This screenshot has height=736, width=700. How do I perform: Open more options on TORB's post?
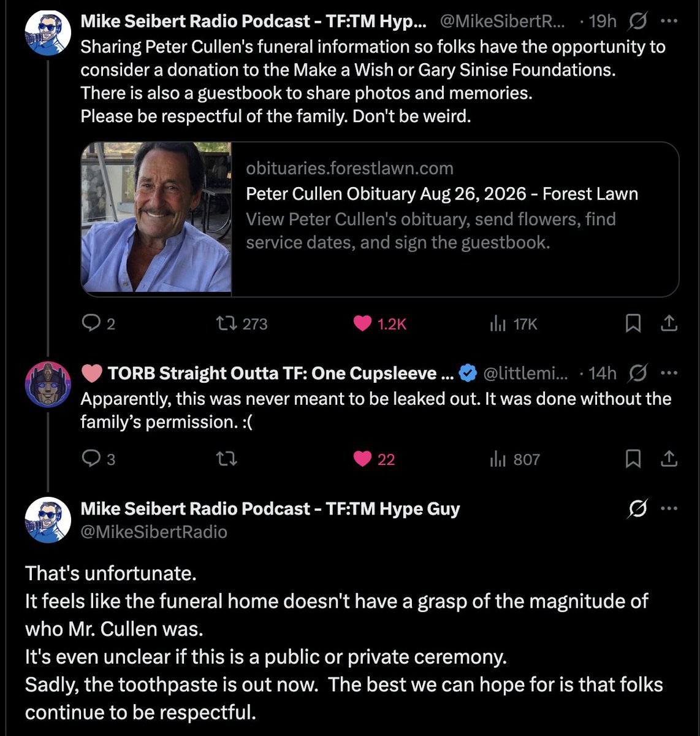669,373
